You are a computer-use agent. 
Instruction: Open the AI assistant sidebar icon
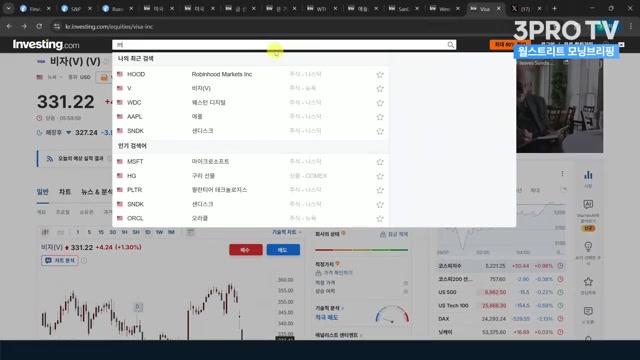click(588, 204)
